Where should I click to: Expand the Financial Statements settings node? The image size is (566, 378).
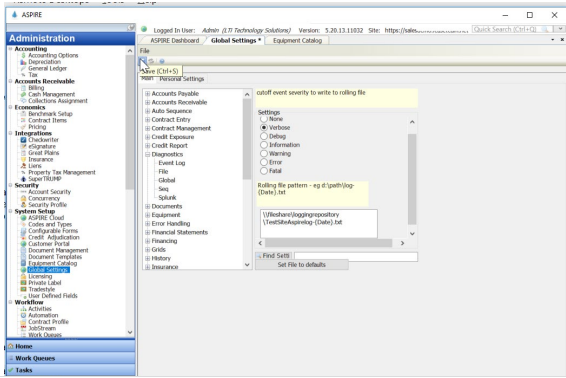tap(147, 232)
